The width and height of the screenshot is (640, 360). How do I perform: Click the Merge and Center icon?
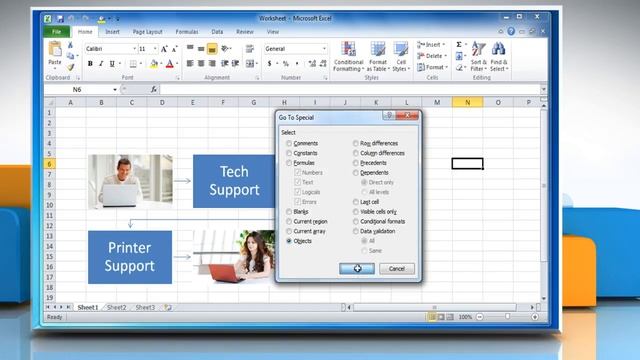[x=250, y=64]
